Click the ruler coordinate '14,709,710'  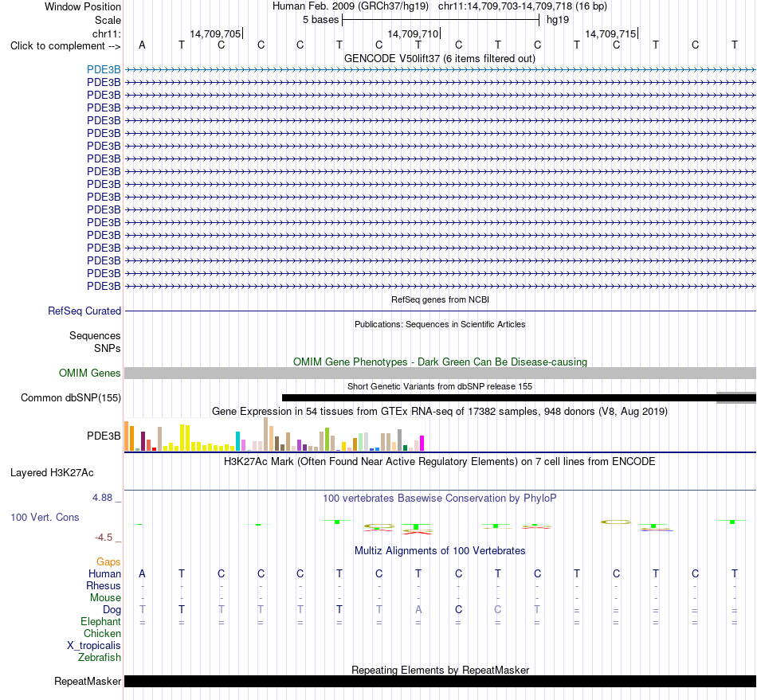coord(413,33)
